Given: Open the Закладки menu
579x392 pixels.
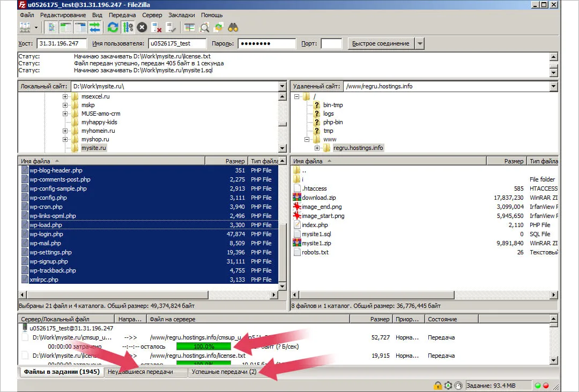Looking at the screenshot, I should pyautogui.click(x=181, y=15).
